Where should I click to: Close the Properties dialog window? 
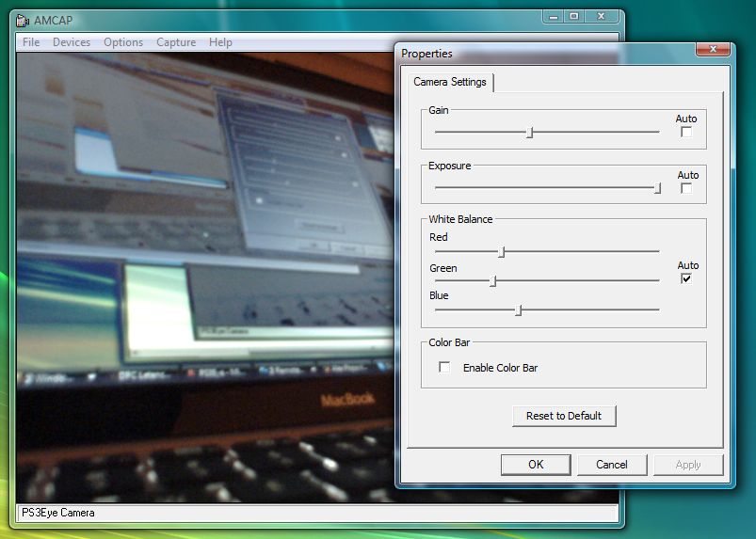pos(713,49)
